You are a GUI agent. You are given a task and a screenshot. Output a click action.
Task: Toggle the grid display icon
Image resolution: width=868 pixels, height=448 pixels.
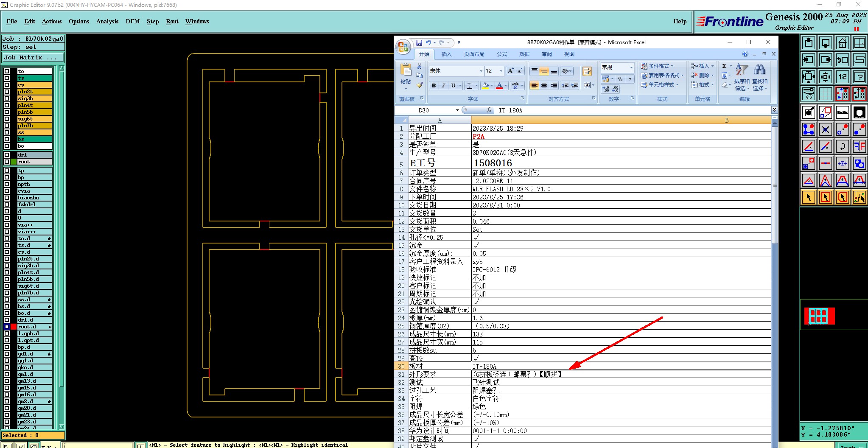pos(826,94)
